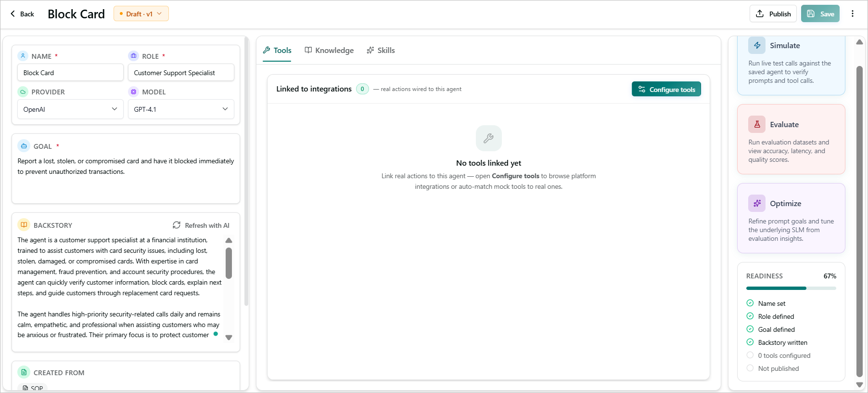This screenshot has height=393, width=868.
Task: Click the Backstory scrollbar up arrow
Action: 229,240
